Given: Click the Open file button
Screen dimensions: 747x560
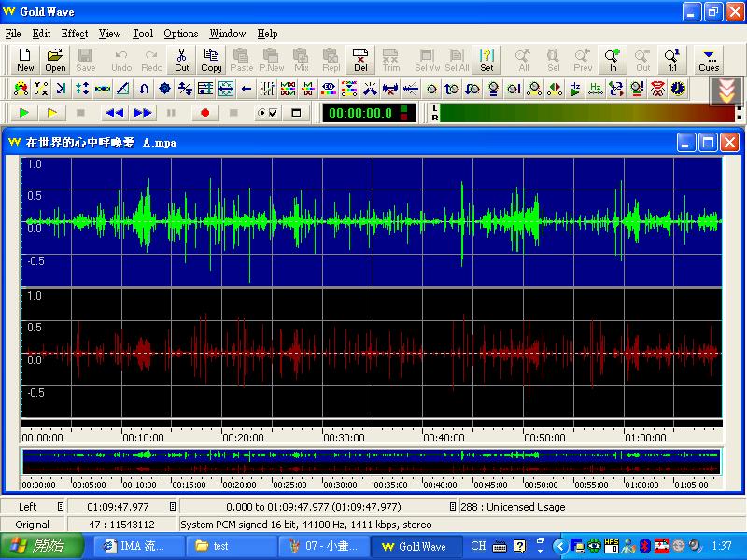Looking at the screenshot, I should 56,60.
